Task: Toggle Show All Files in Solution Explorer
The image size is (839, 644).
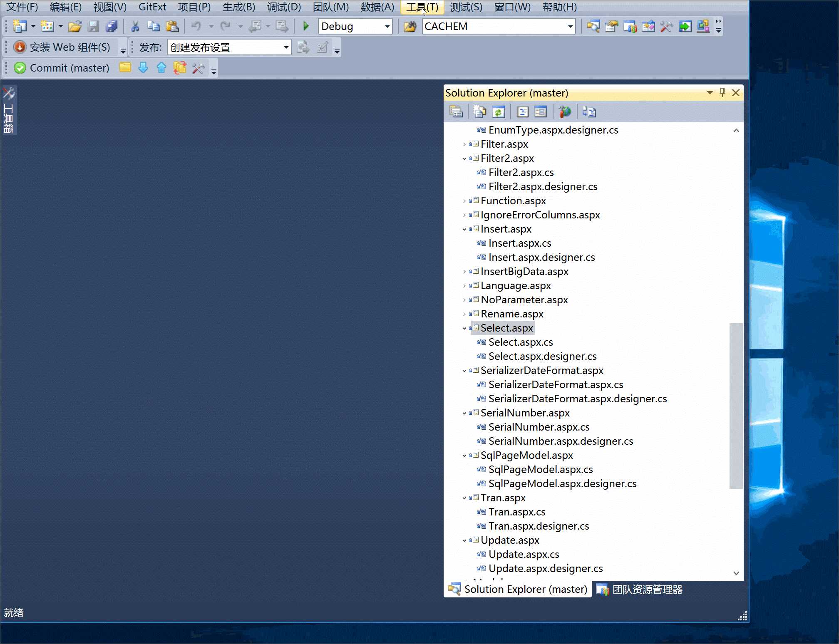Action: 479,112
